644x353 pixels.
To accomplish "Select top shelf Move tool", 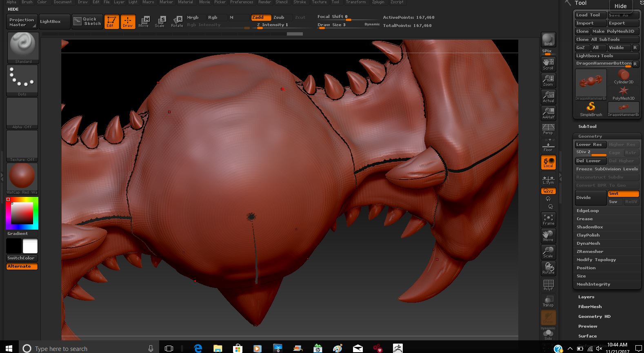I will (x=144, y=21).
